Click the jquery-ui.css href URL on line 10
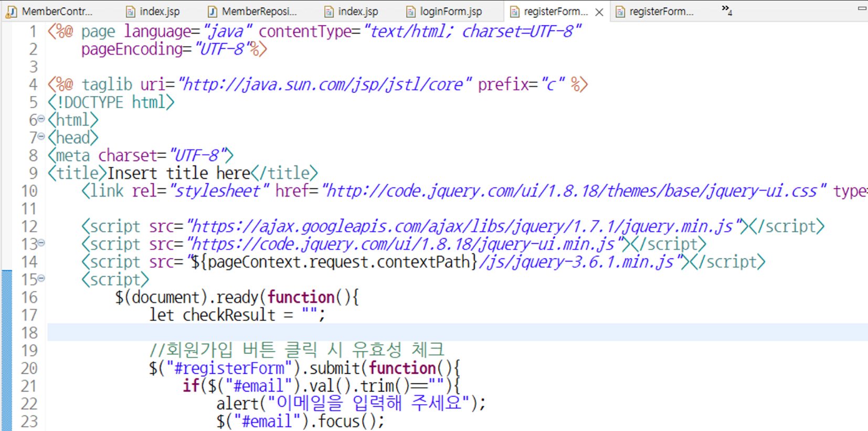Viewport: 868px width, 431px height. pos(574,191)
